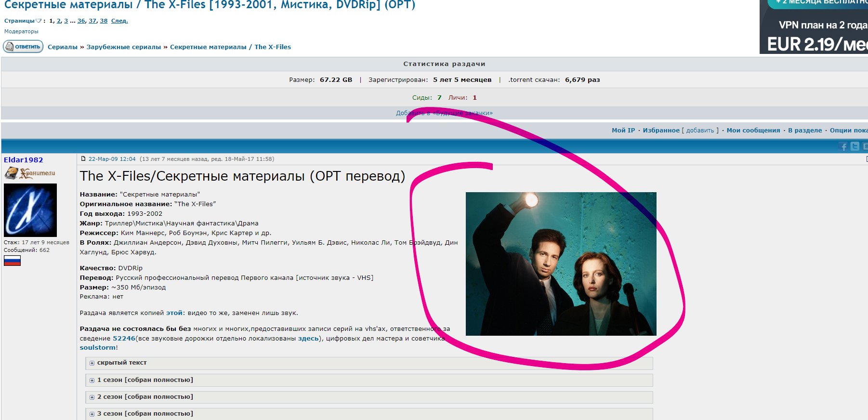Go to page 3 of topic
Screen dimensions: 868x420
point(66,21)
